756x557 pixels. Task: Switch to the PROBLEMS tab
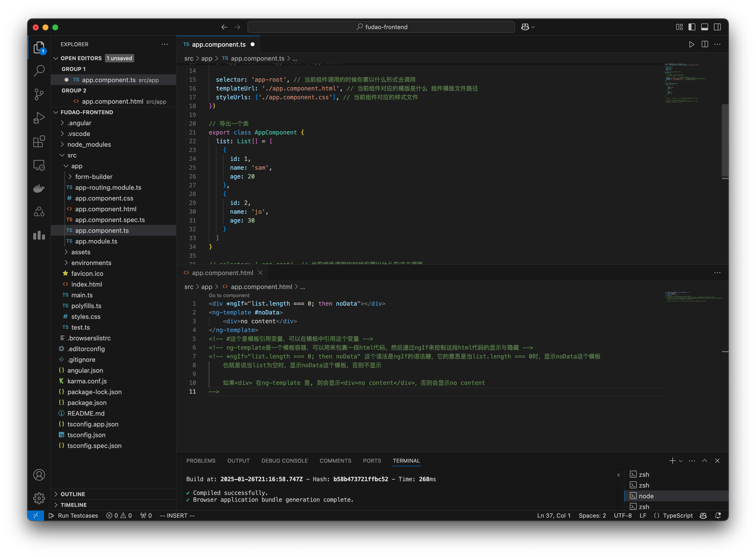click(201, 461)
